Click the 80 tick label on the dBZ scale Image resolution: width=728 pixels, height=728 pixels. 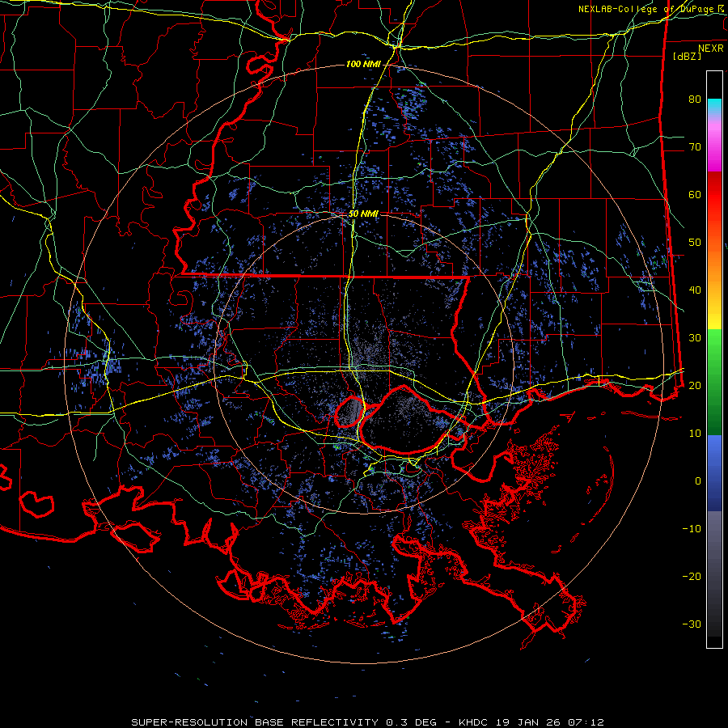click(695, 99)
